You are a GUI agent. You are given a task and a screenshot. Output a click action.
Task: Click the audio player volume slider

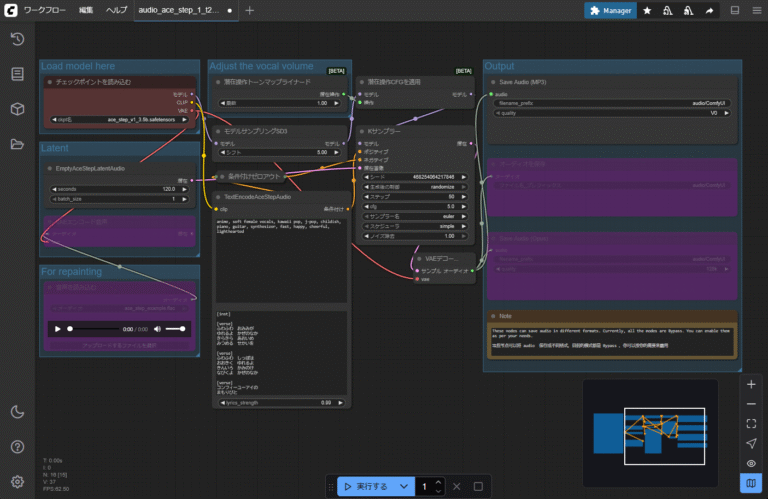coord(176,328)
